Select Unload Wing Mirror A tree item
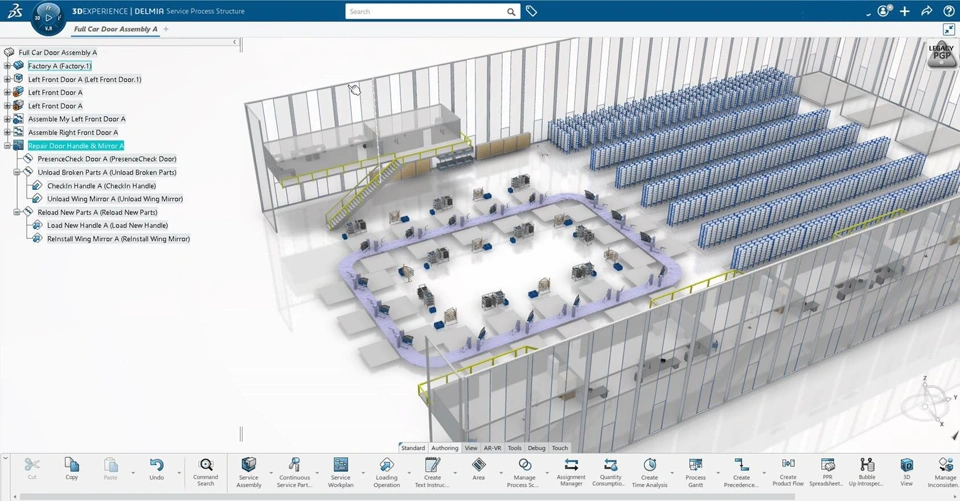 pos(115,198)
